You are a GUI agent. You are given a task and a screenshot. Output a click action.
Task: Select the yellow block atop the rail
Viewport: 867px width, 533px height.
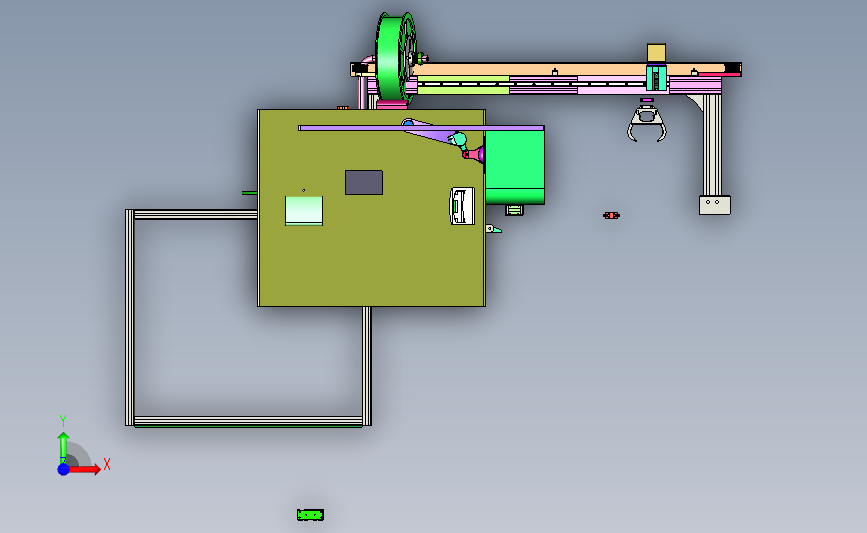[x=656, y=53]
